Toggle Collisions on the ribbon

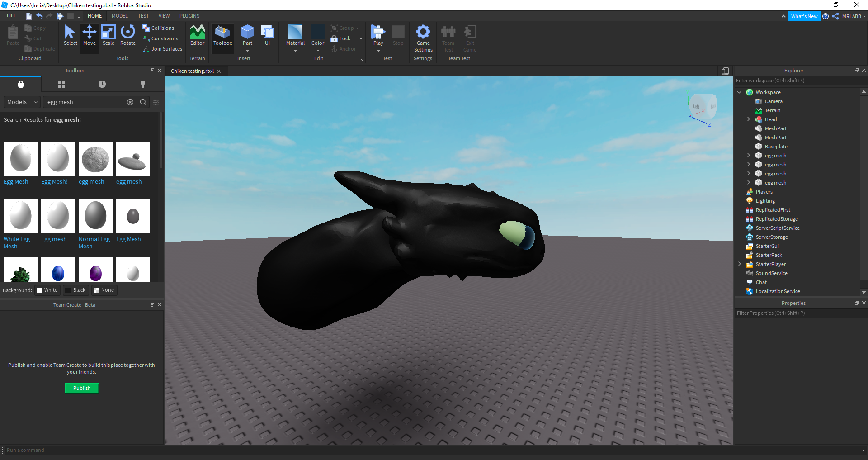158,28
